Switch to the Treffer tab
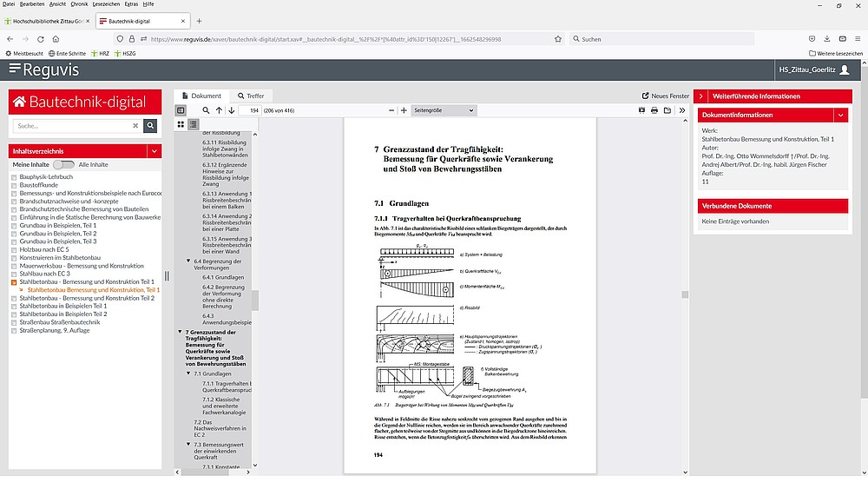Screen dimensions: 868x489 (251, 96)
